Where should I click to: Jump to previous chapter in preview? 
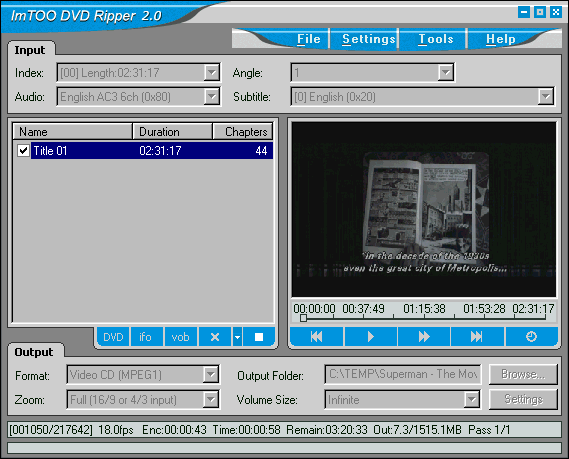tap(316, 337)
